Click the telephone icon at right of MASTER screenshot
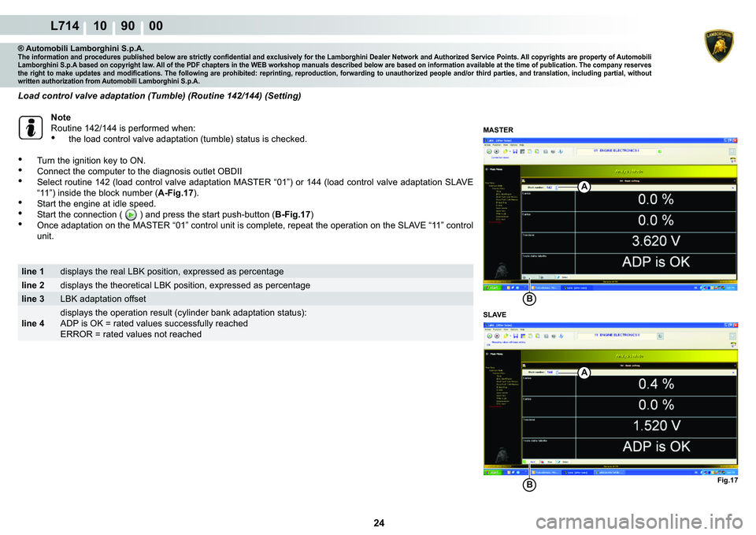Screen dimensions: 756x535 [x=733, y=160]
